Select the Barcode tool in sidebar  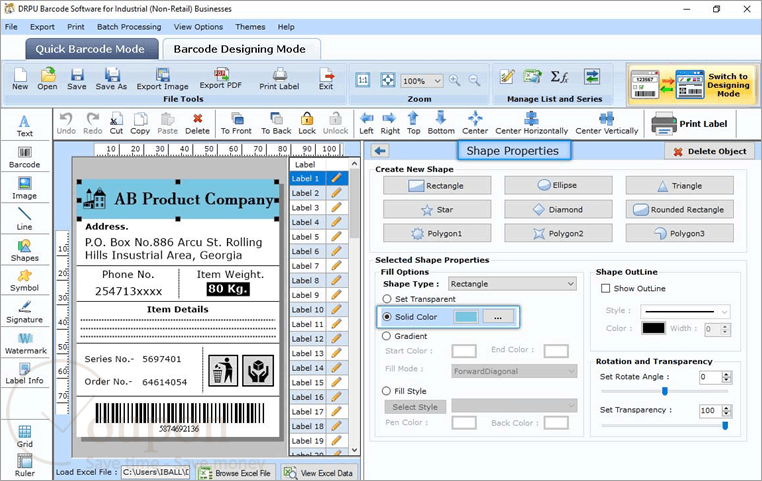[x=24, y=157]
